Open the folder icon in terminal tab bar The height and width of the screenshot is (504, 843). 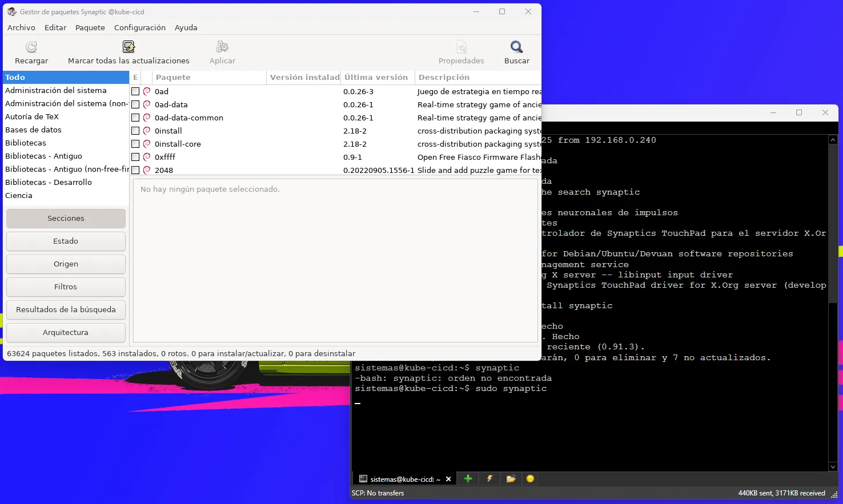(511, 479)
